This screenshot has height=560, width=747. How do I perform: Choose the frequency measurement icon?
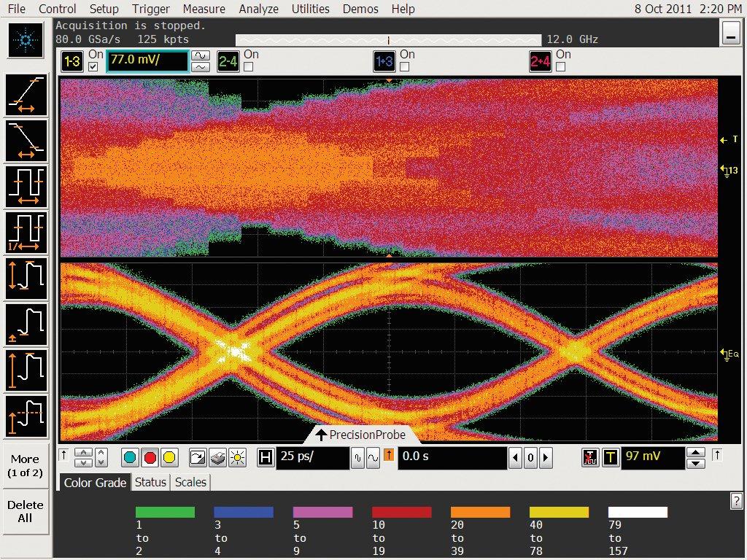(26, 232)
